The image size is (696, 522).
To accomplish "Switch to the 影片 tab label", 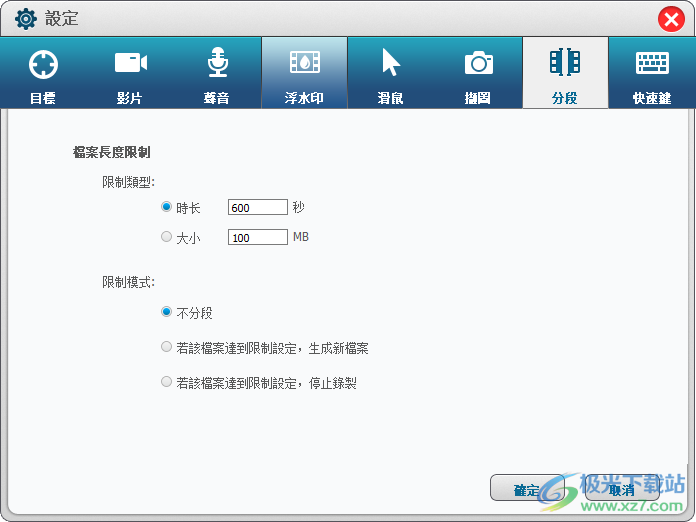I will pyautogui.click(x=129, y=98).
